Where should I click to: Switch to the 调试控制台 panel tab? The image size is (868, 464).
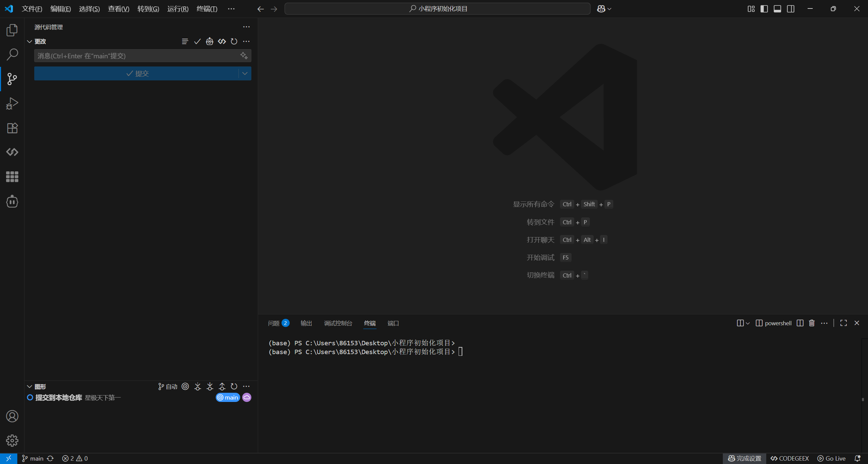(x=338, y=323)
